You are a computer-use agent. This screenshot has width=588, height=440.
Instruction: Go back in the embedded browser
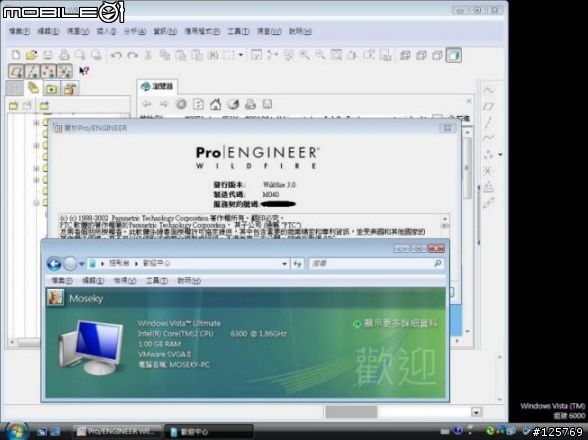click(147, 104)
